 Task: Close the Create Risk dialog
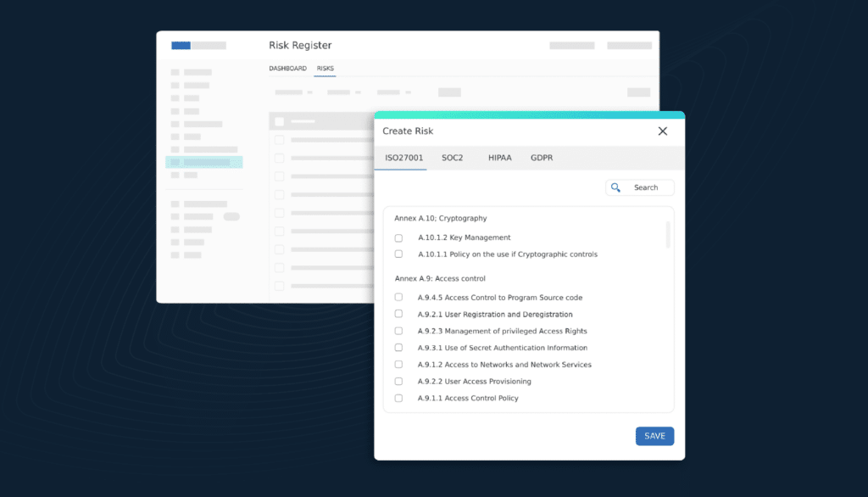click(663, 131)
